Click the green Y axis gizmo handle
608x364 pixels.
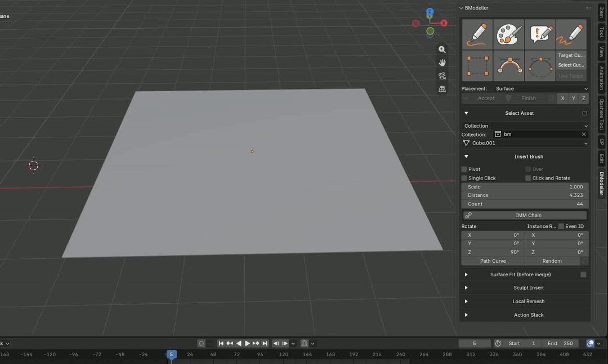pos(430,31)
